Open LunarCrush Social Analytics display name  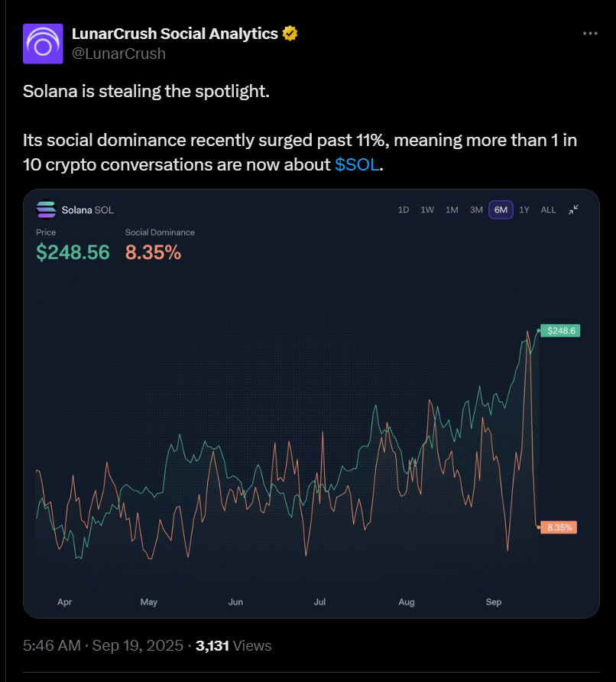175,34
